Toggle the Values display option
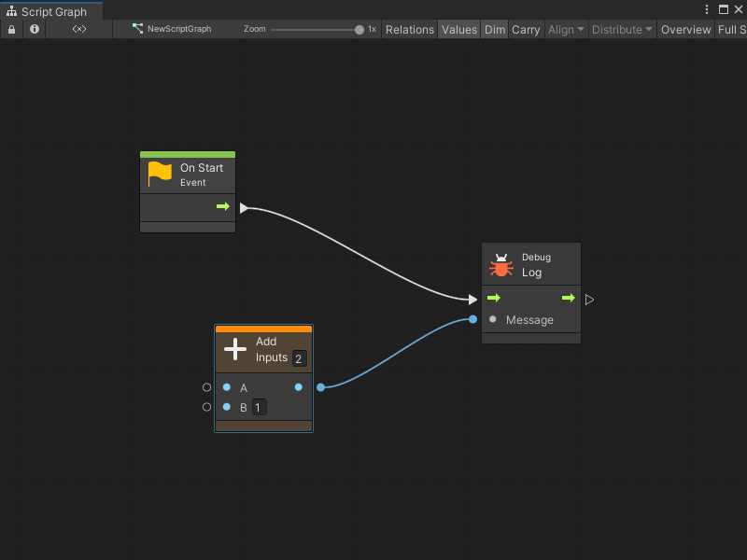The width and height of the screenshot is (747, 560). click(458, 29)
